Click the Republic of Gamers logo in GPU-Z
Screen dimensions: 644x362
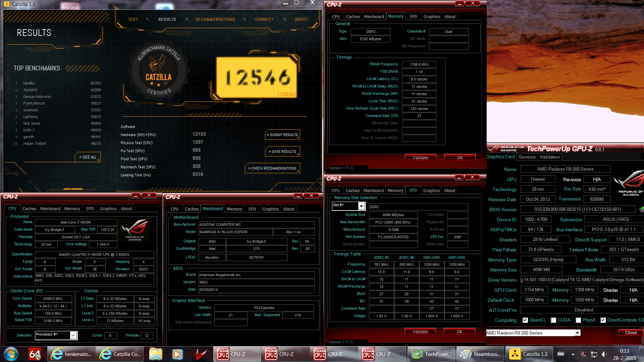629,183
